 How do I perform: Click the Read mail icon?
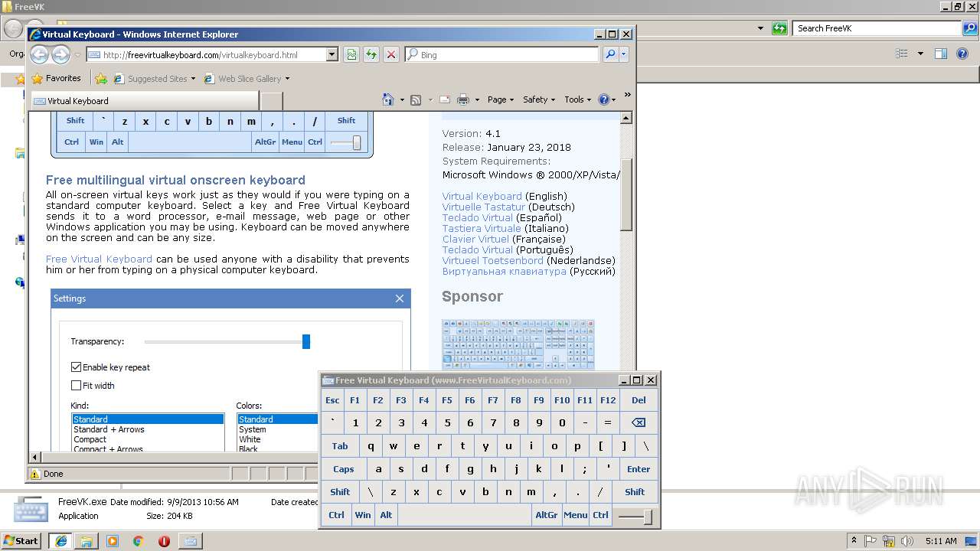pyautogui.click(x=444, y=99)
